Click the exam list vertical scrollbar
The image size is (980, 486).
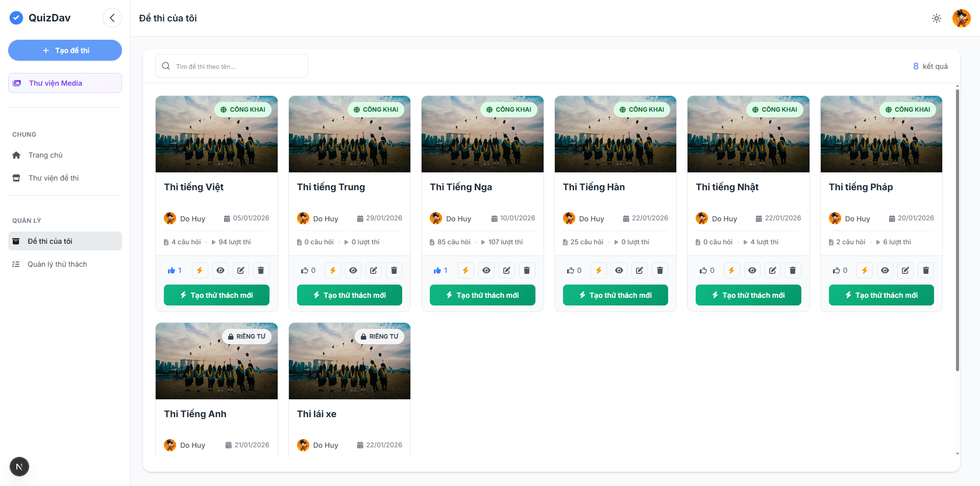pyautogui.click(x=957, y=229)
